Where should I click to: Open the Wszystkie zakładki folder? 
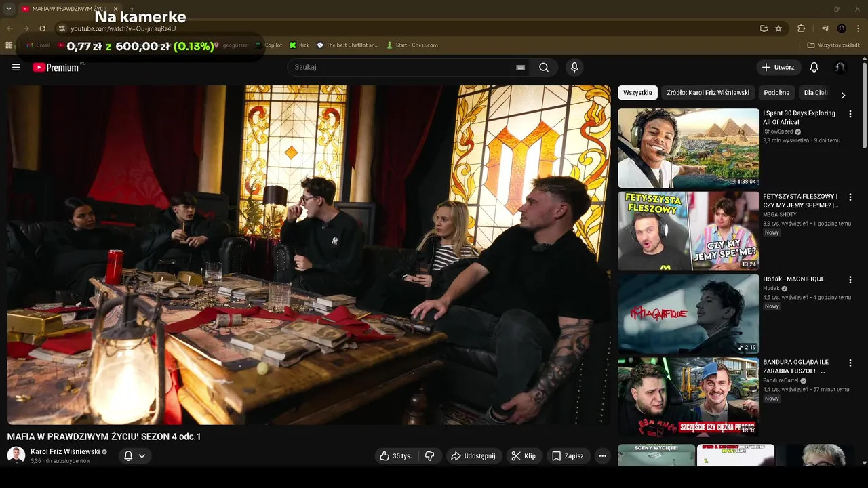click(x=834, y=45)
